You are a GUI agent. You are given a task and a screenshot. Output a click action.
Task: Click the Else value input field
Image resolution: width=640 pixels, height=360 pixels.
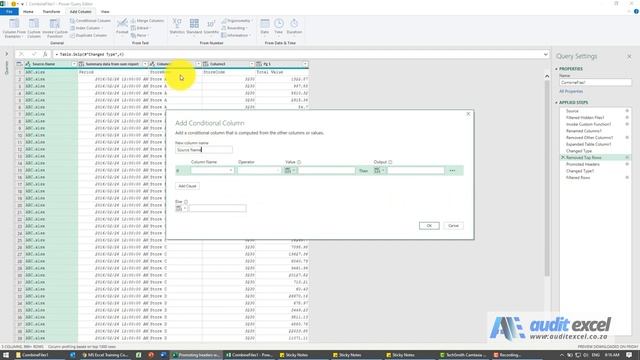point(217,209)
